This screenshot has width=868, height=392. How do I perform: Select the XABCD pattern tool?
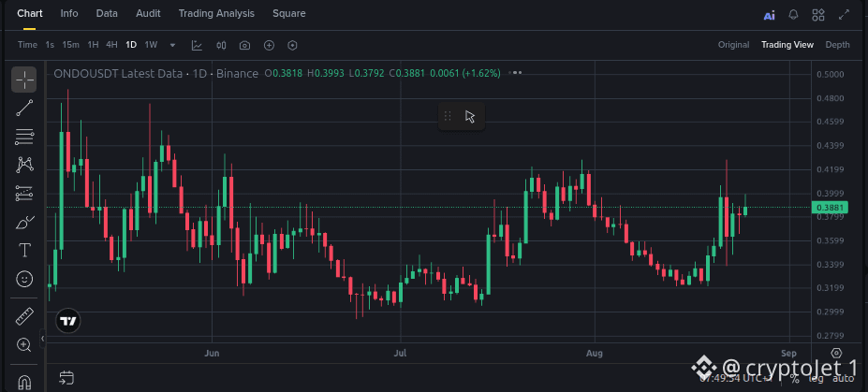[x=24, y=165]
